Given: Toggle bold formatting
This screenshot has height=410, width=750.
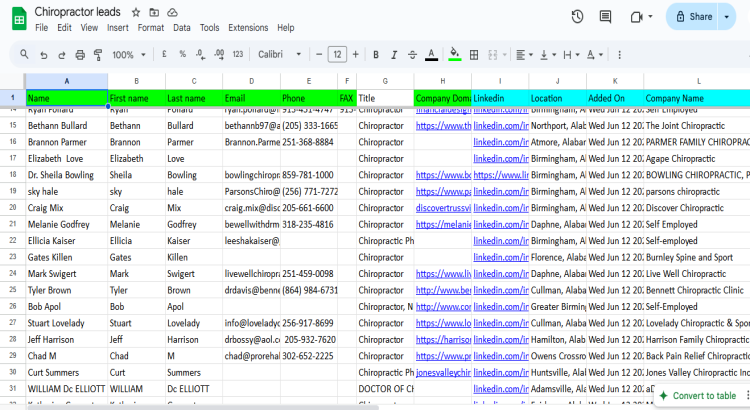Looking at the screenshot, I should pos(377,54).
